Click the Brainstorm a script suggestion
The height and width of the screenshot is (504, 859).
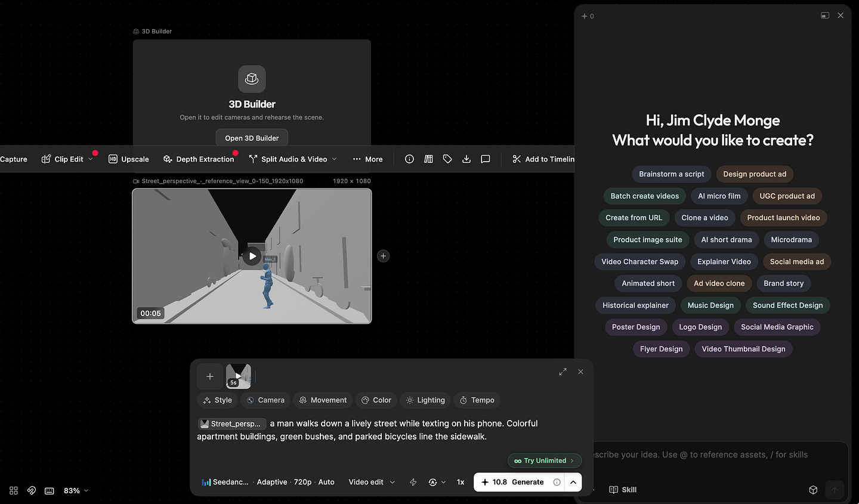(x=672, y=174)
